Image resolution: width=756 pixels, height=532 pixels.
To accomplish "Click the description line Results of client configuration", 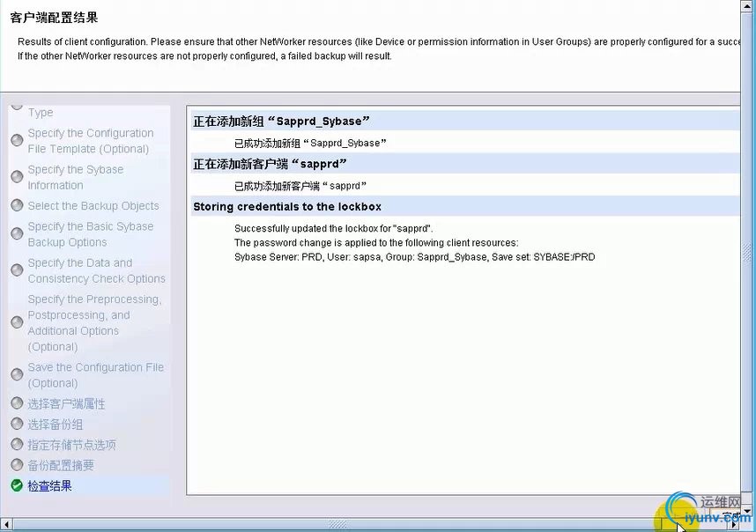I will click(379, 42).
